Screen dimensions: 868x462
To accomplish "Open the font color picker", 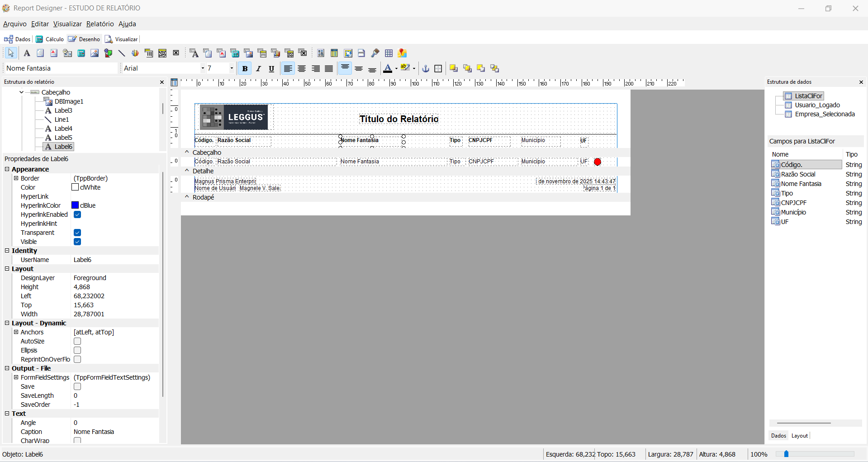I will [396, 69].
